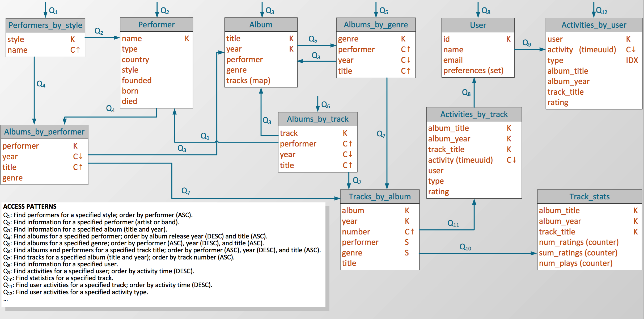Select 'preferences (set)' field in User table

(473, 70)
